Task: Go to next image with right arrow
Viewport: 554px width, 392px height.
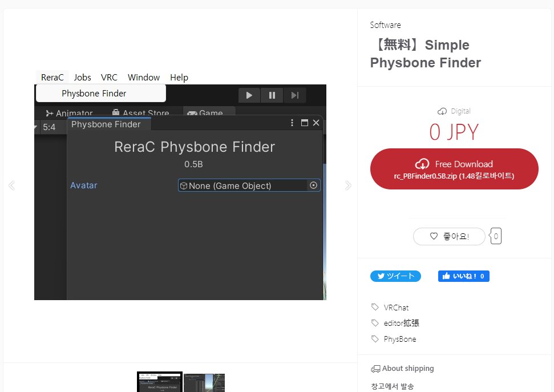Action: (348, 185)
